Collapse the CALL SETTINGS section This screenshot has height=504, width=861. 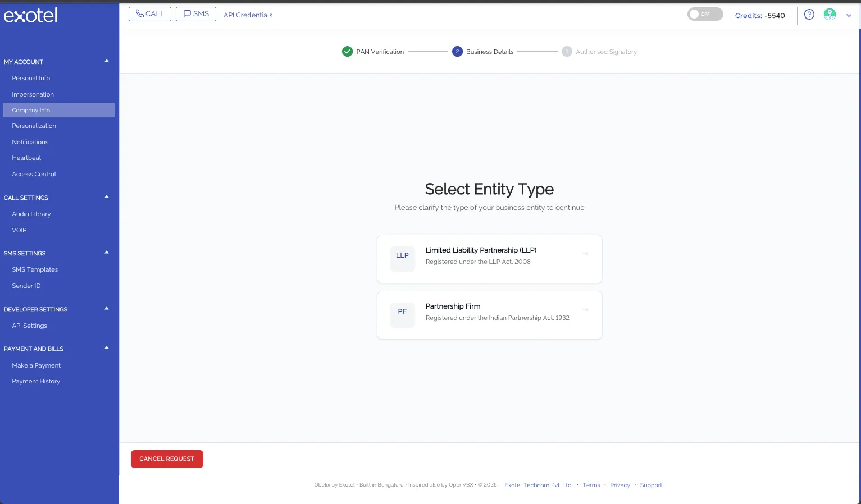[x=107, y=197]
